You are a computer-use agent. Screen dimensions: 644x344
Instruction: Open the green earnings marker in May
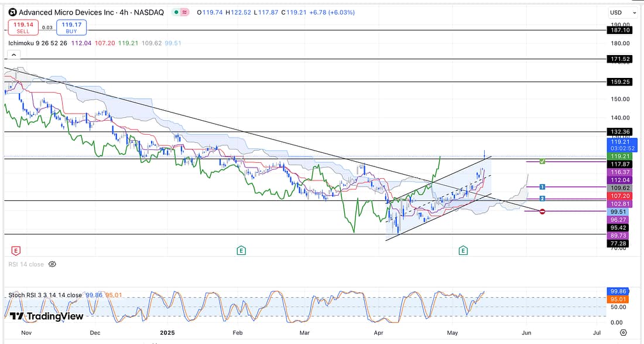pos(463,251)
